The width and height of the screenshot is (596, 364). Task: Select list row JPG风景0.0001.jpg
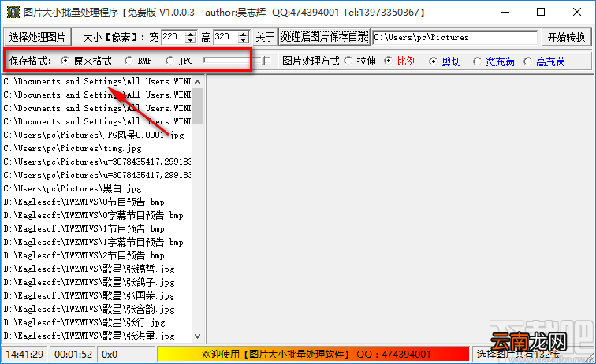click(97, 135)
